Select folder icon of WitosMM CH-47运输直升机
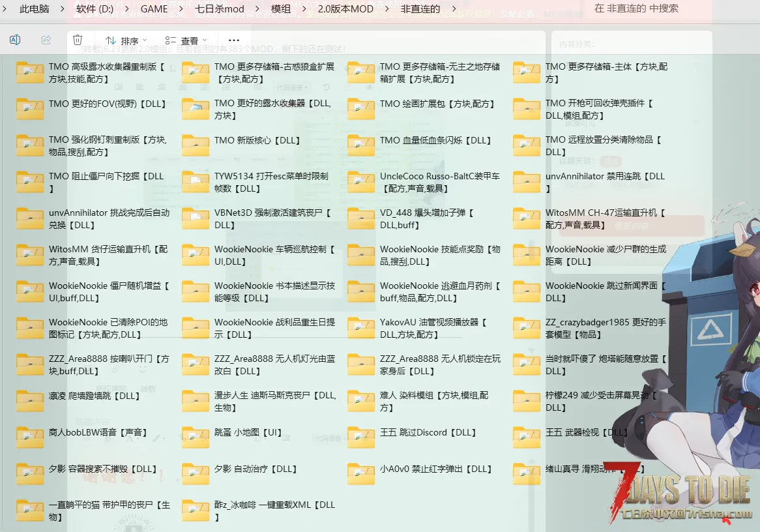Image resolution: width=760 pixels, height=532 pixels. click(527, 218)
